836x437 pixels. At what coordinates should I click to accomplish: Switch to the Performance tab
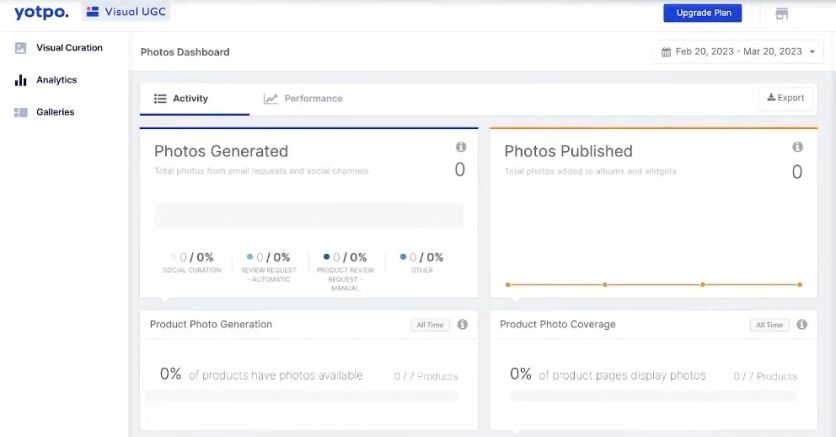click(x=303, y=99)
